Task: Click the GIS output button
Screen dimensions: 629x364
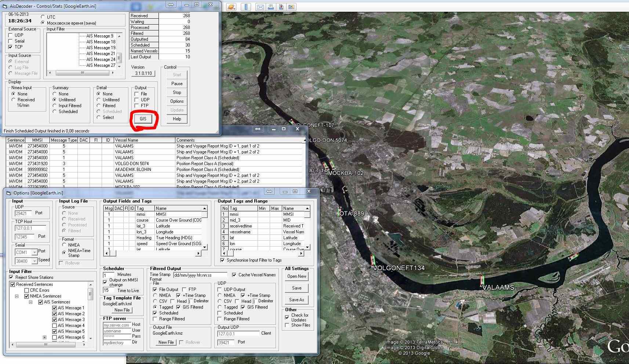Action: (x=143, y=119)
